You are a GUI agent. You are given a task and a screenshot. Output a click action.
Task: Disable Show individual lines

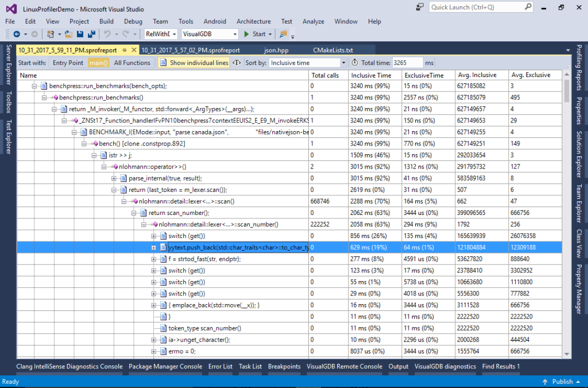tap(196, 63)
